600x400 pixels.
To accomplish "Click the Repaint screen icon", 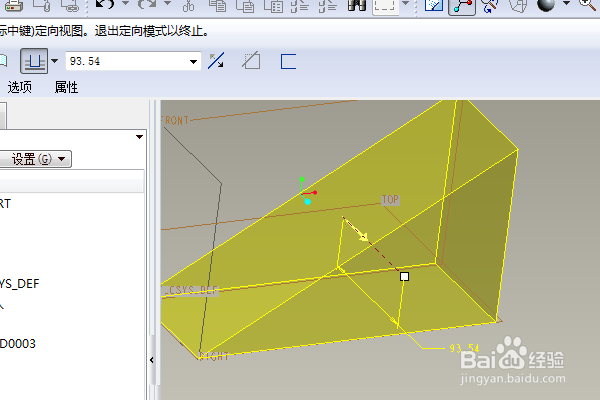I will pyautogui.click(x=434, y=5).
